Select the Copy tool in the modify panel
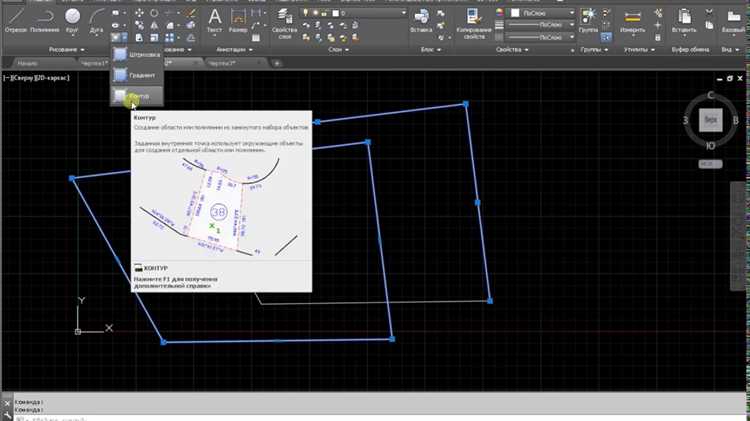750x421 pixels. (x=139, y=25)
